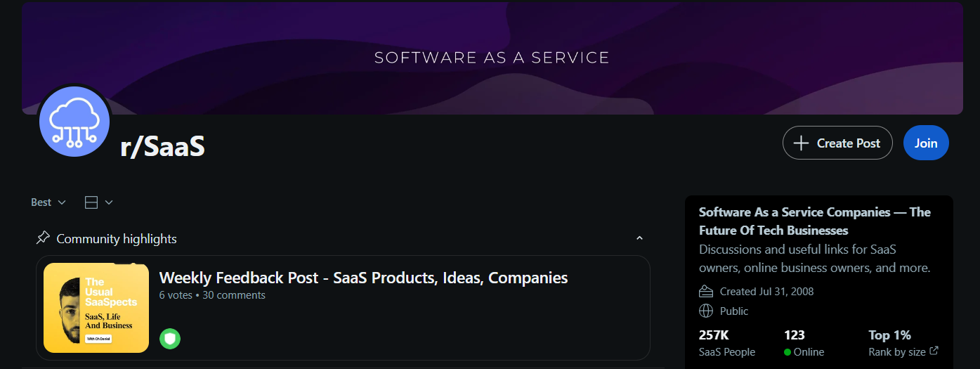Click the external link icon after Rank by size
The height and width of the screenshot is (369, 980).
point(934,351)
